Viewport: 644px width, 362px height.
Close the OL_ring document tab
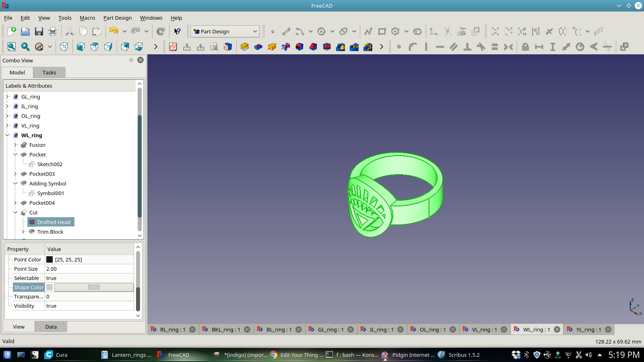click(x=453, y=329)
